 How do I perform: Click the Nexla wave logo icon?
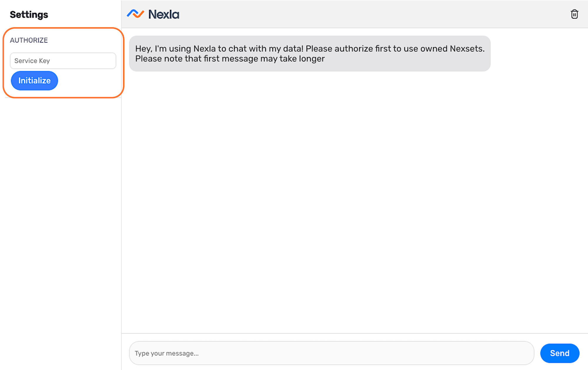135,14
